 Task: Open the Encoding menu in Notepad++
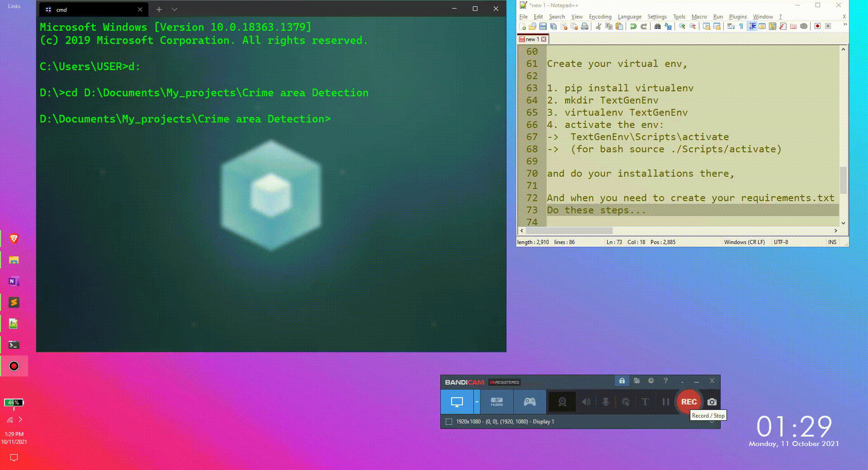coord(600,17)
